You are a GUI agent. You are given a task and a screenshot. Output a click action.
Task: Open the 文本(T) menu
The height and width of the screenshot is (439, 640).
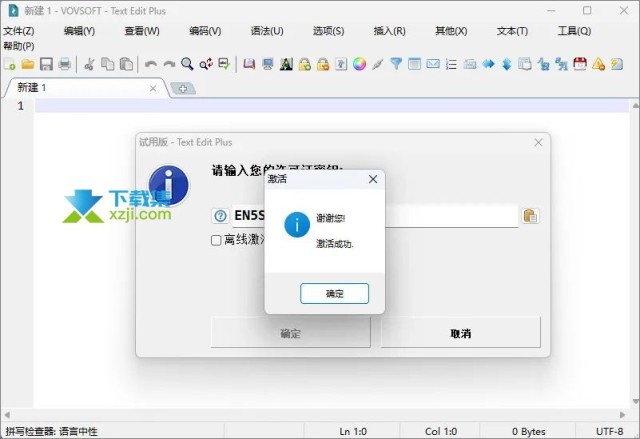coord(512,31)
